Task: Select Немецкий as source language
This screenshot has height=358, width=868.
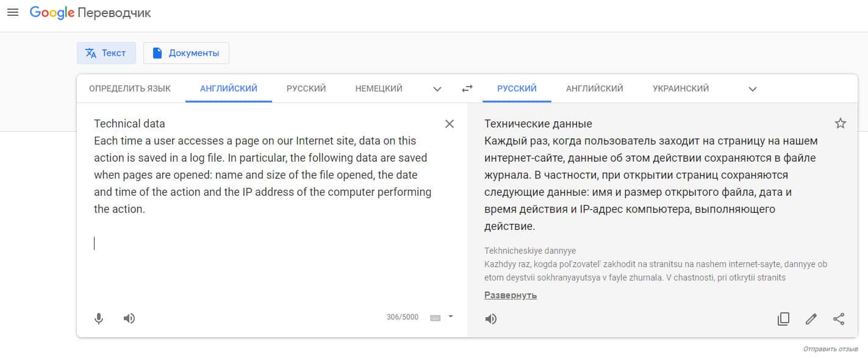Action: click(379, 88)
